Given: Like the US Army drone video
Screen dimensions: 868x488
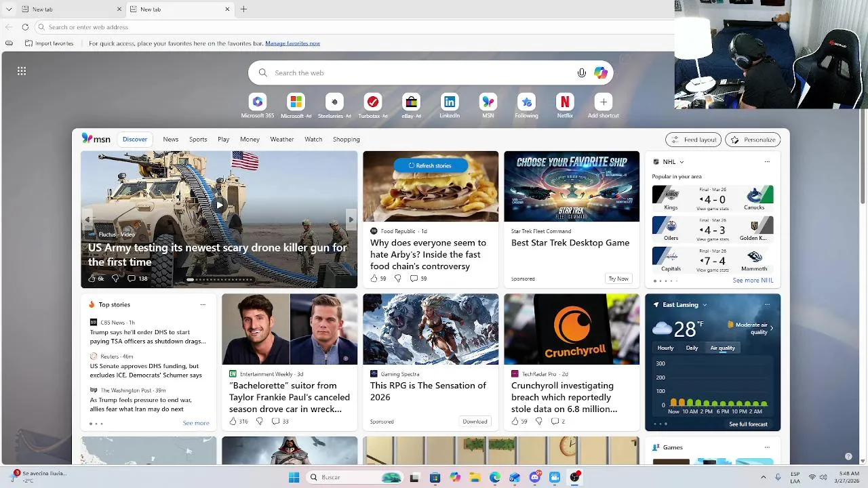Looking at the screenshot, I should (92, 279).
